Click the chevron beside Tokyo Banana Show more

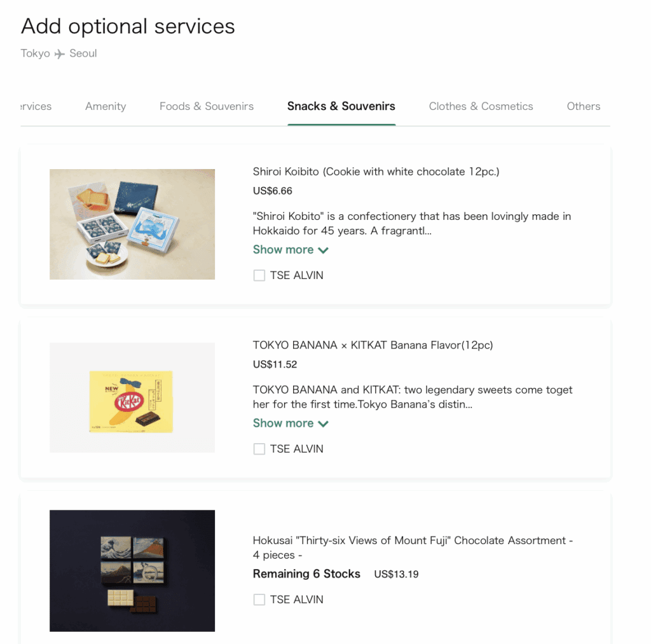323,424
